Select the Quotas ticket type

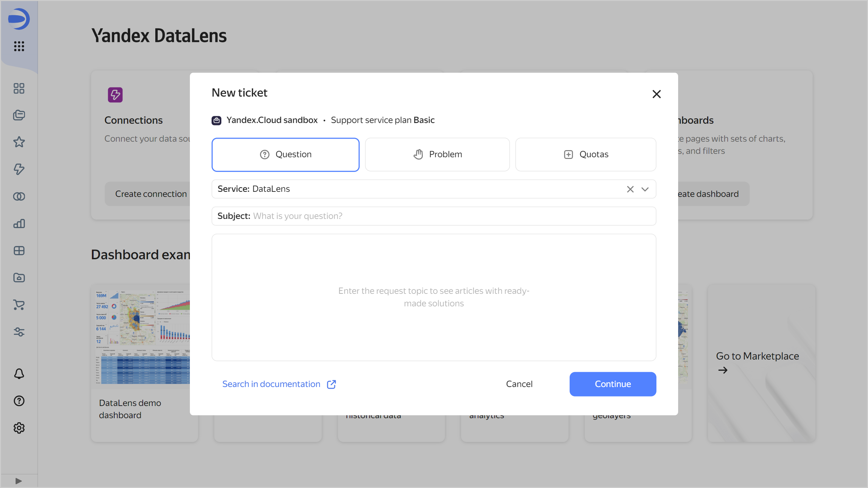586,155
